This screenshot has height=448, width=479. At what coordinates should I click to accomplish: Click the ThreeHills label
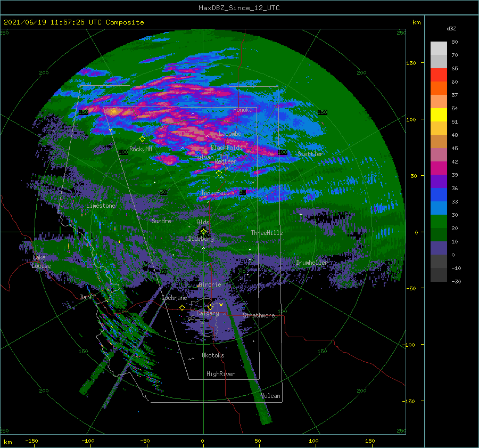point(267,233)
